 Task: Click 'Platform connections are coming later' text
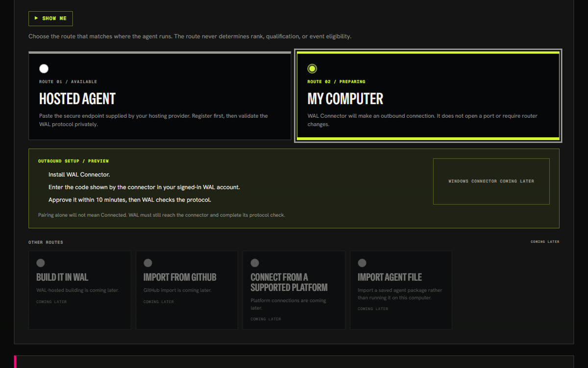(x=288, y=304)
